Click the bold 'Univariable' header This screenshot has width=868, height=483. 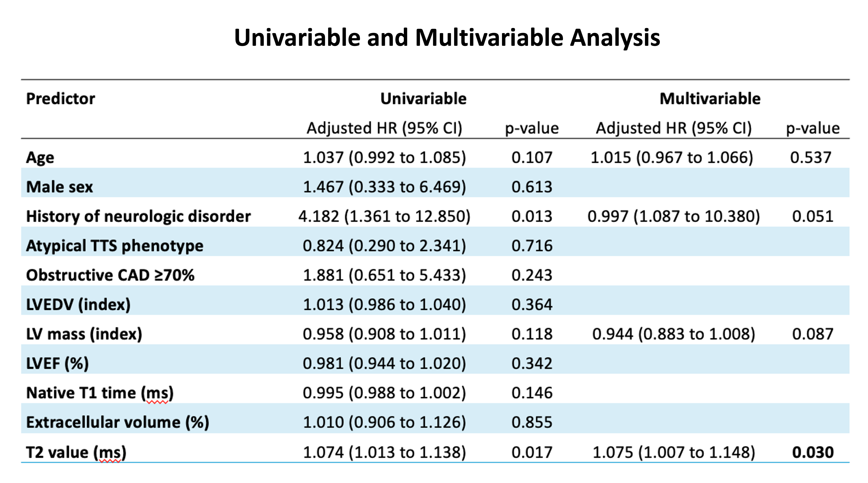[x=423, y=99]
